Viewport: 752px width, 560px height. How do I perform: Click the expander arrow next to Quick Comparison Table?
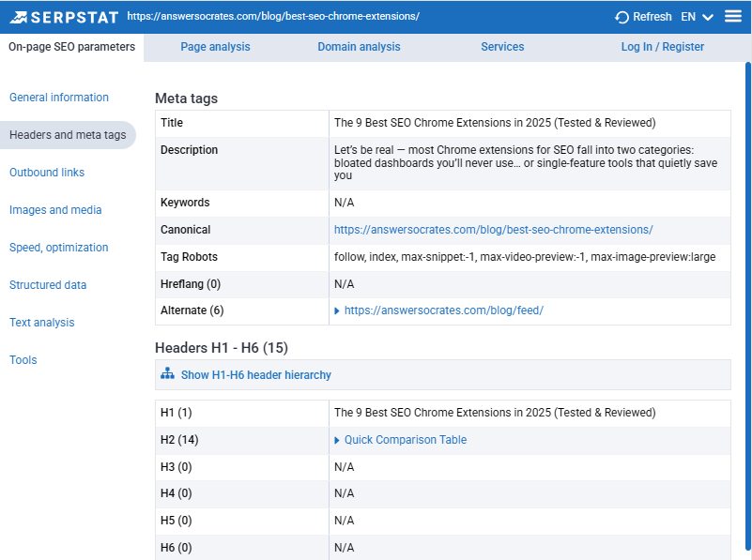(339, 439)
